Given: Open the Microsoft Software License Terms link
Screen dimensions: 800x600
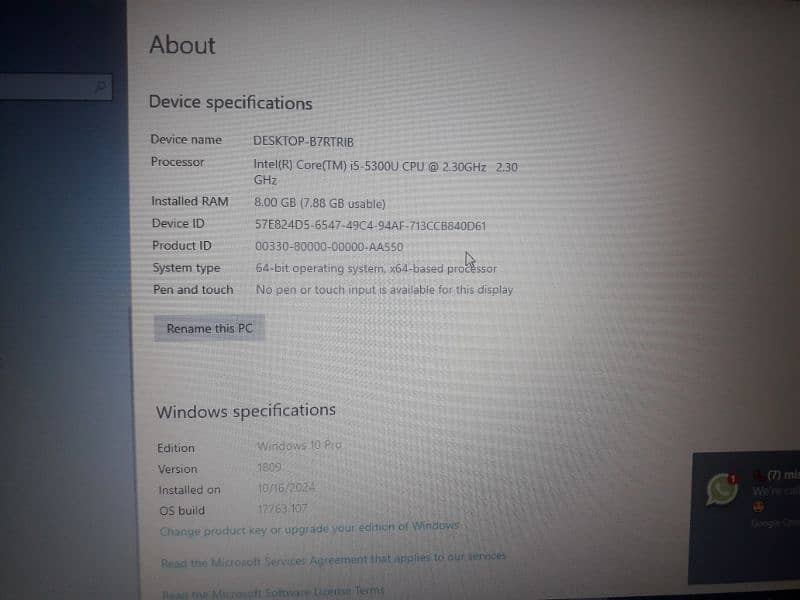Looking at the screenshot, I should click(x=273, y=592).
